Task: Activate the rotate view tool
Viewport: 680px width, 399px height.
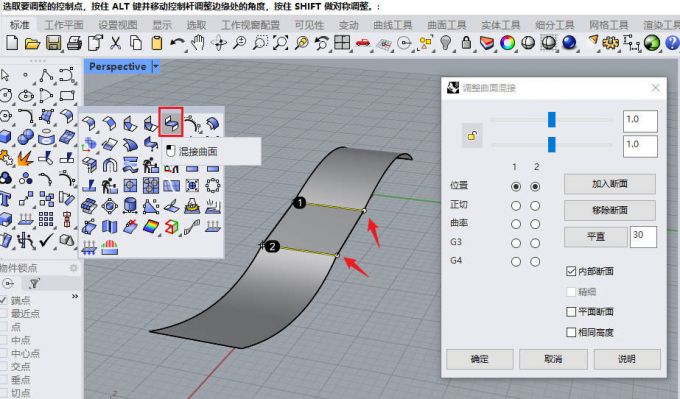Action: (219, 43)
